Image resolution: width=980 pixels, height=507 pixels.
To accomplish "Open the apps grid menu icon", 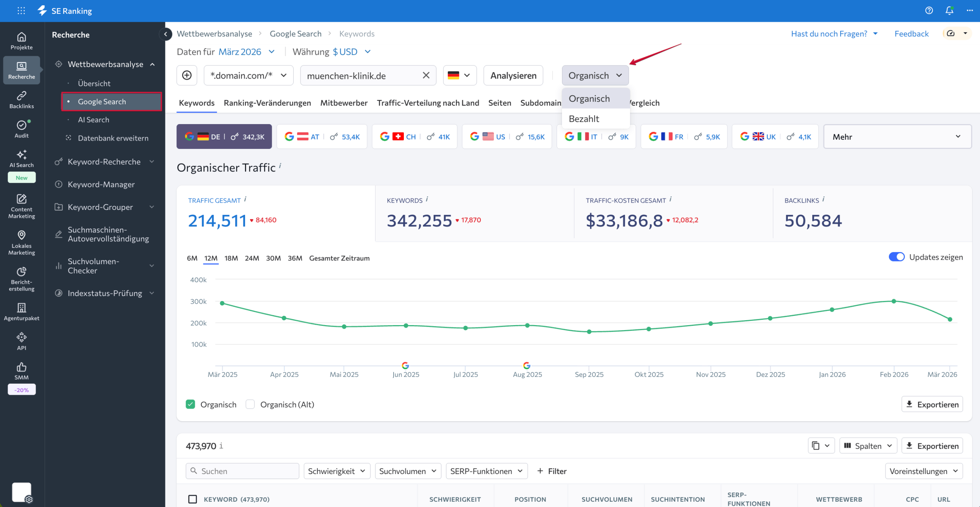I will (x=21, y=11).
